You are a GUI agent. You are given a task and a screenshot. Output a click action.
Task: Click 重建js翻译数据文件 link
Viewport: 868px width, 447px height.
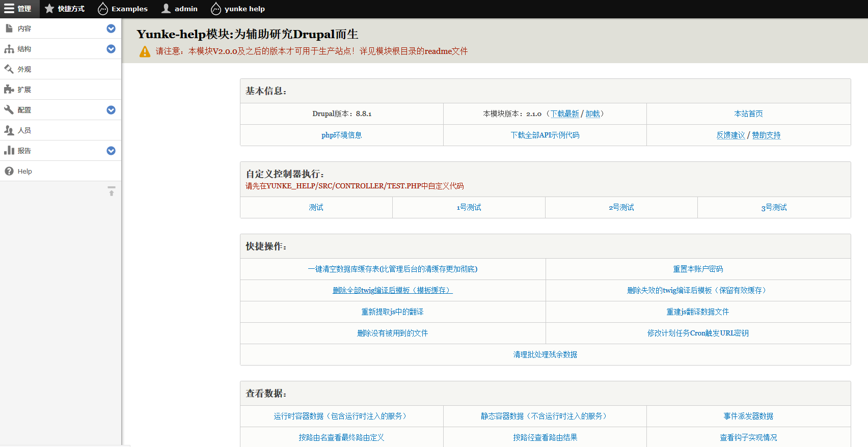point(698,312)
